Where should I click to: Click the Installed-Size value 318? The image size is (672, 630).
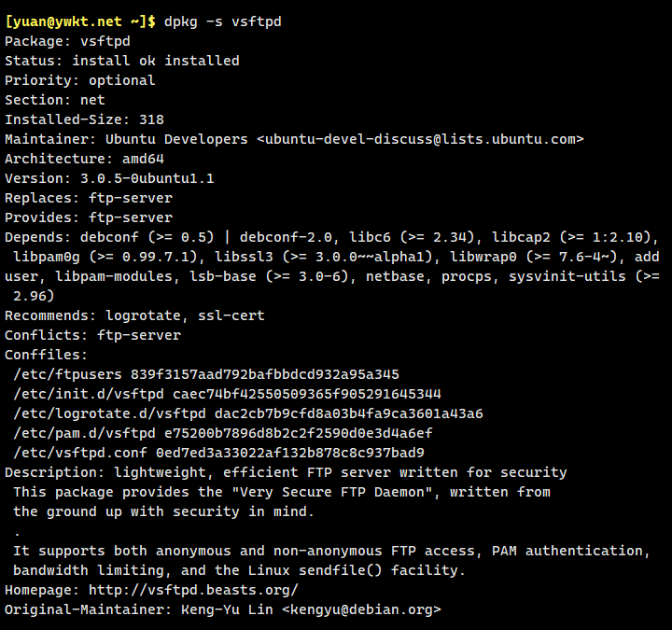coord(151,119)
